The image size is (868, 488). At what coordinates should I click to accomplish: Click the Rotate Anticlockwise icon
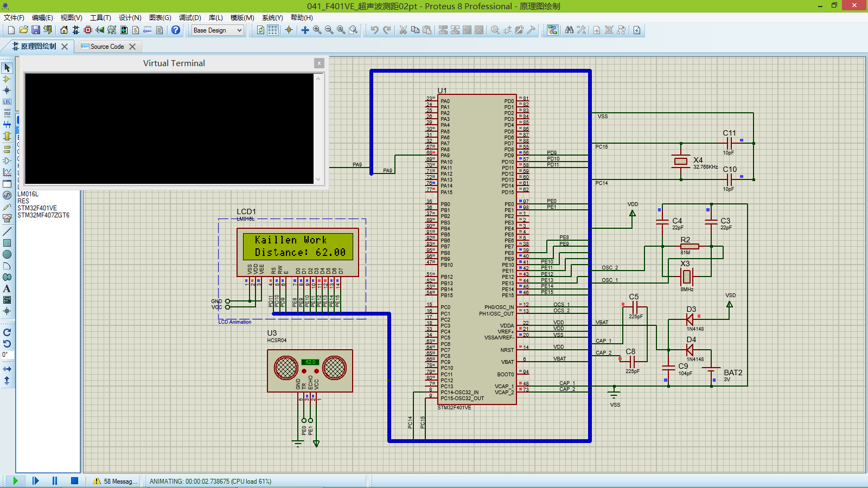[7, 343]
